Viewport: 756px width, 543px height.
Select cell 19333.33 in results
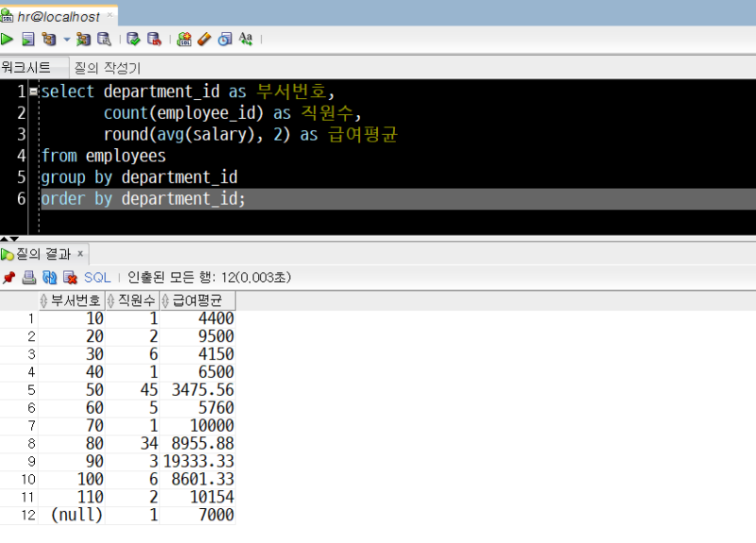[x=198, y=461]
